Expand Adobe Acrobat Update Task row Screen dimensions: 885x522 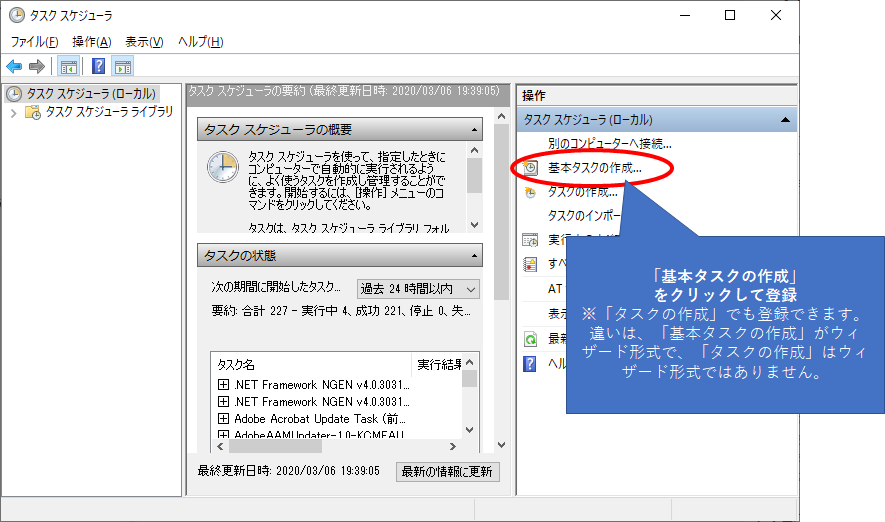(224, 419)
